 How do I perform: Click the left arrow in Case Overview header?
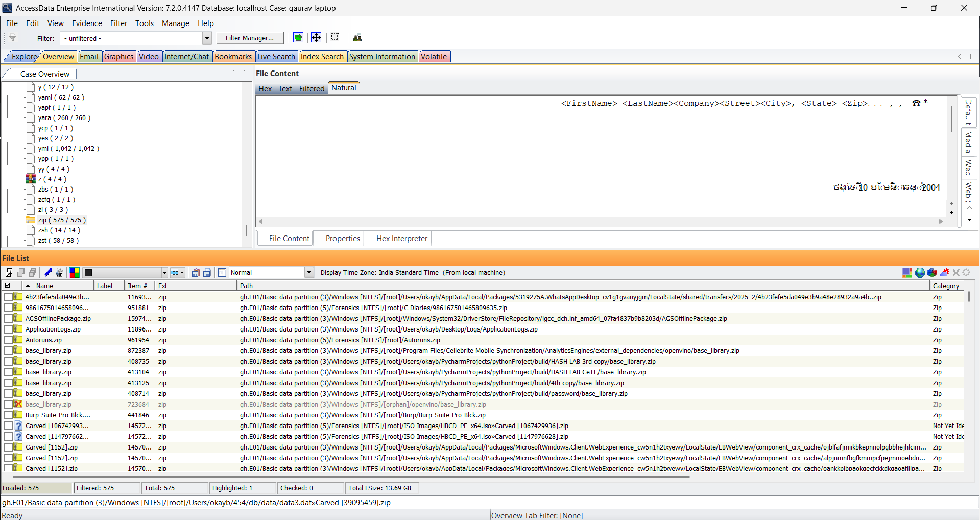click(233, 73)
